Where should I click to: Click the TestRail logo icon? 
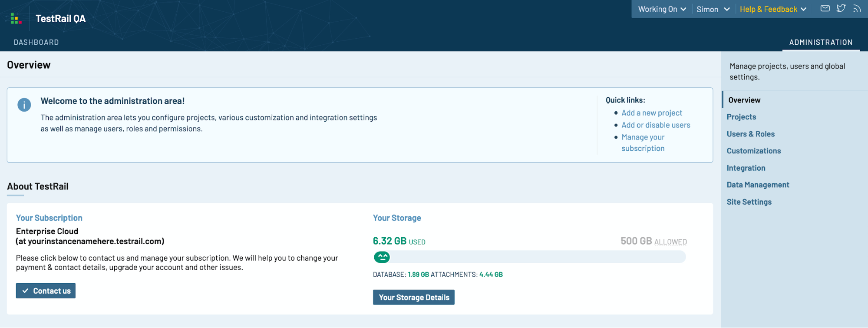pyautogui.click(x=16, y=19)
